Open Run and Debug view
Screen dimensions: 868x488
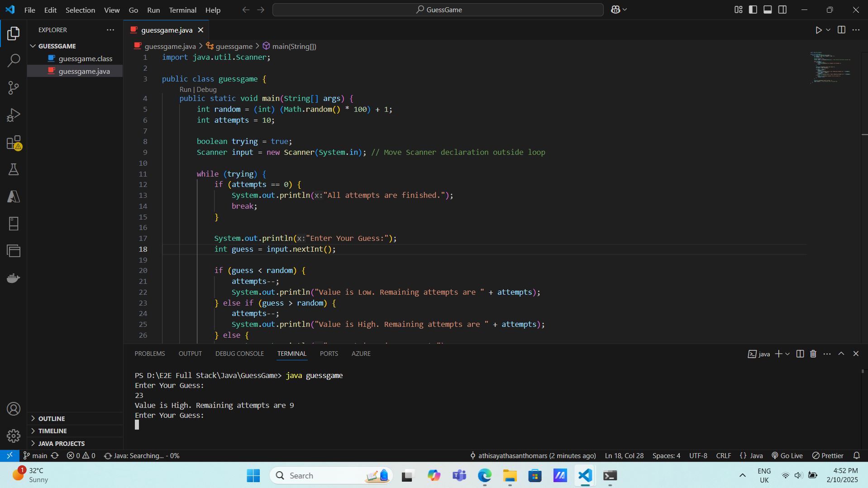click(14, 115)
